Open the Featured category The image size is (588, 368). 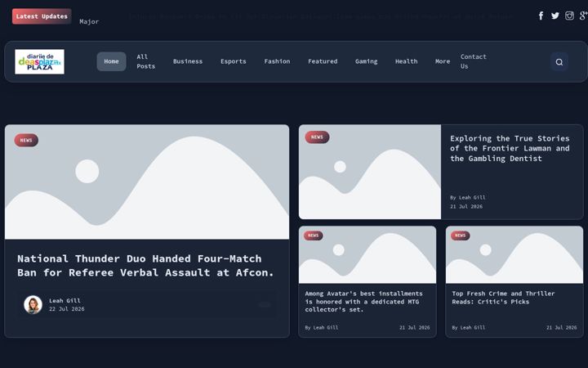click(323, 61)
